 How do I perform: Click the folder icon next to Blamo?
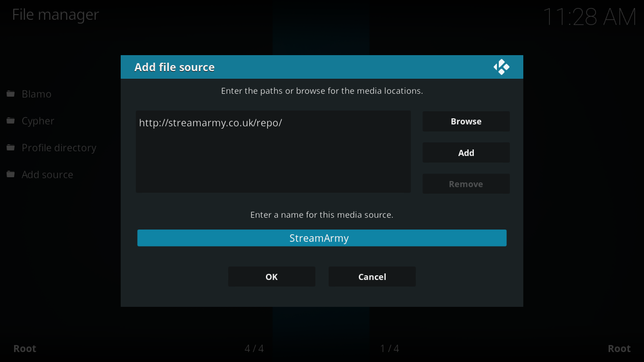click(x=10, y=94)
